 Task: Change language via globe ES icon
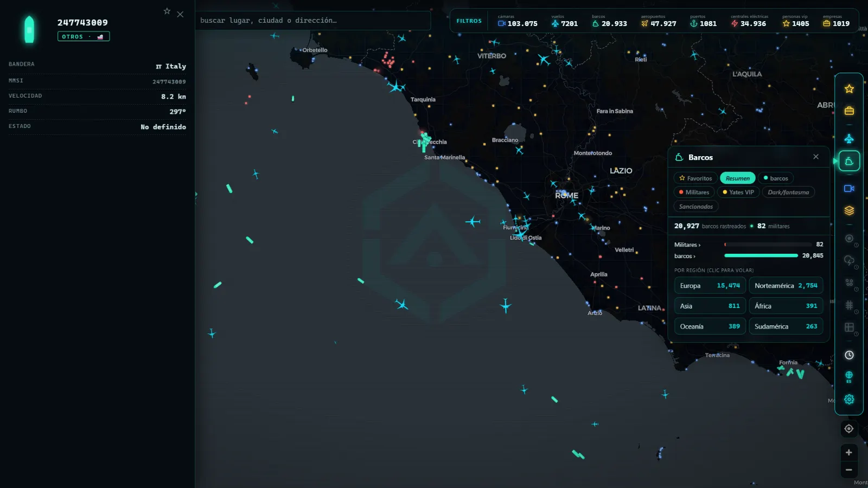[x=849, y=377]
